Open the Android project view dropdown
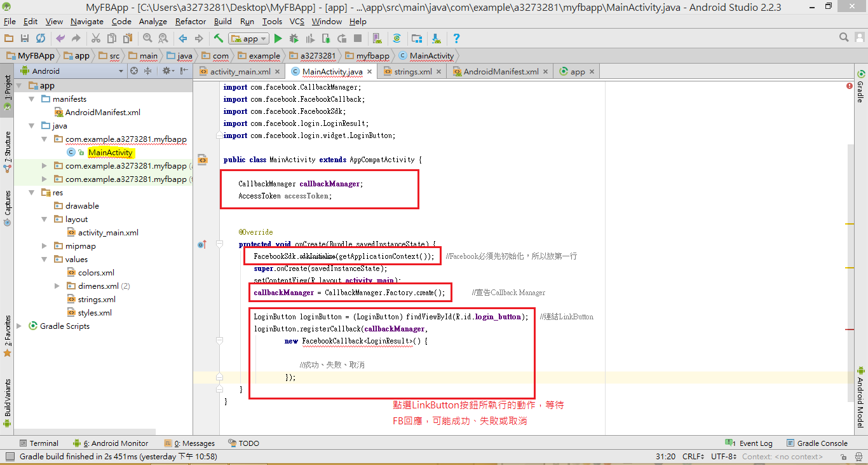 pos(71,71)
